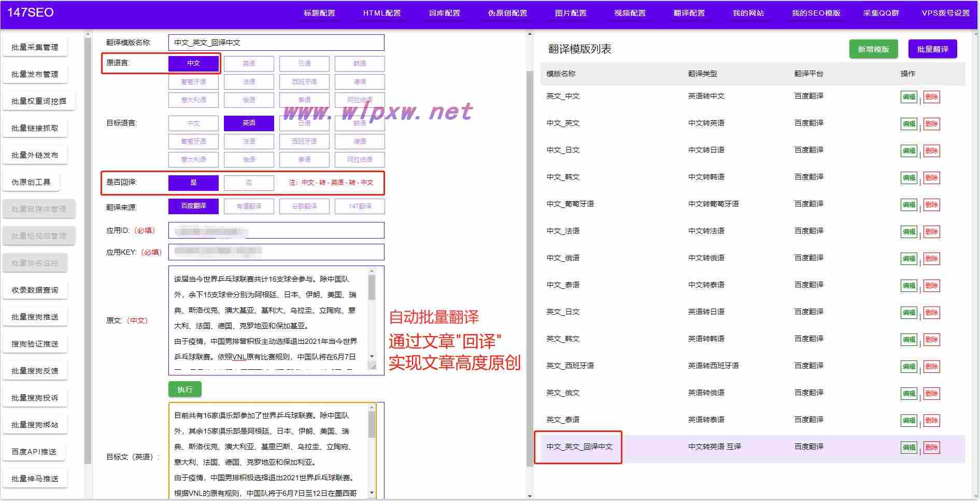Screen dimensions: 980x501
Task: Click the 新增模版 button
Action: pyautogui.click(x=873, y=49)
